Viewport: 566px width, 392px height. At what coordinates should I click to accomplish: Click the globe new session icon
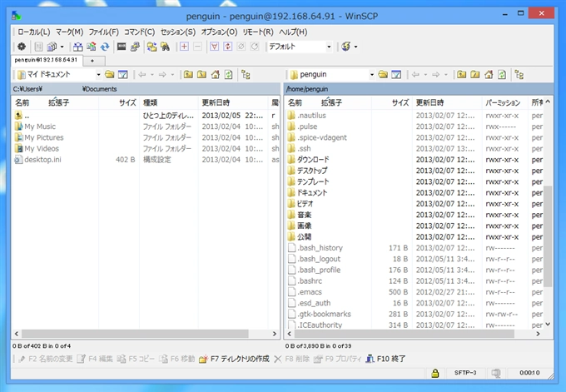click(x=345, y=47)
